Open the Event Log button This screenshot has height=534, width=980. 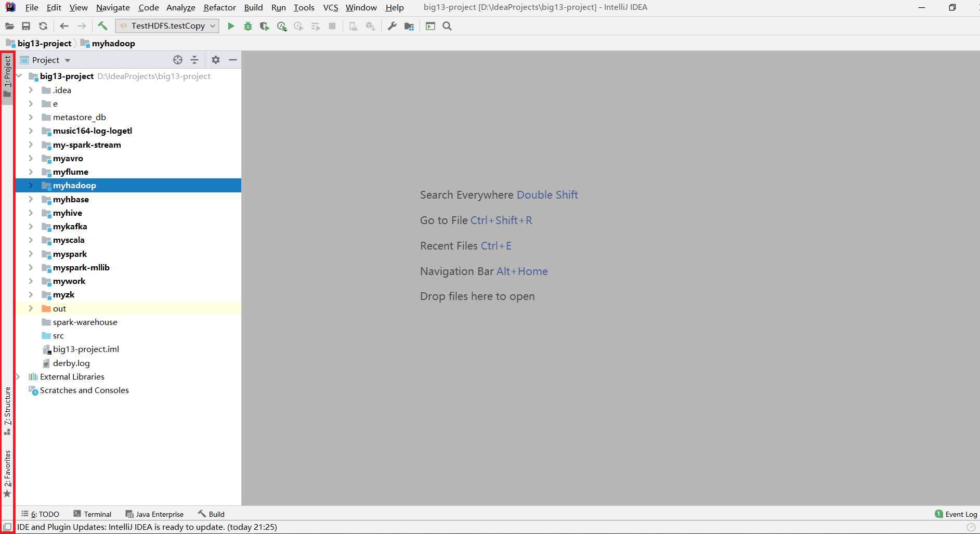click(956, 514)
